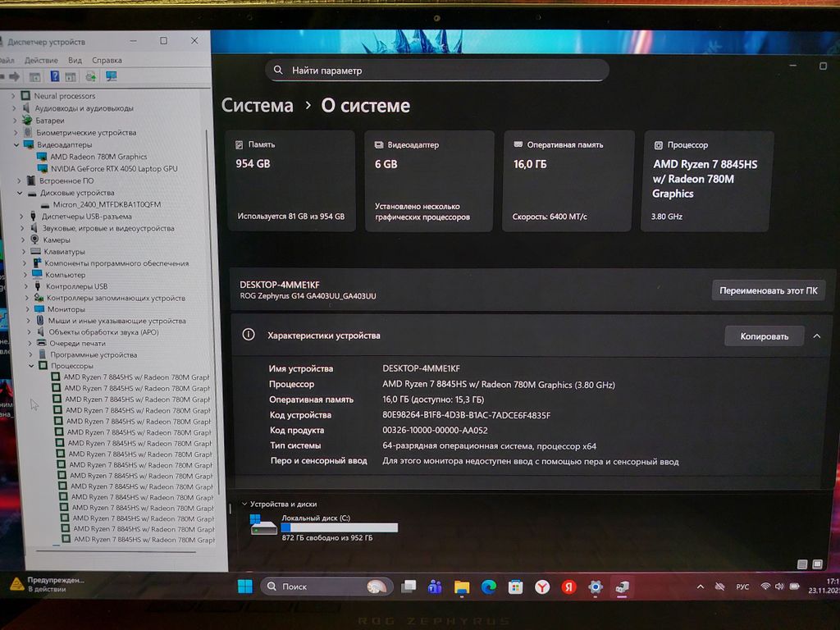Viewport: 840px width, 630px height.
Task: Open the Вид menu
Action: click(75, 60)
